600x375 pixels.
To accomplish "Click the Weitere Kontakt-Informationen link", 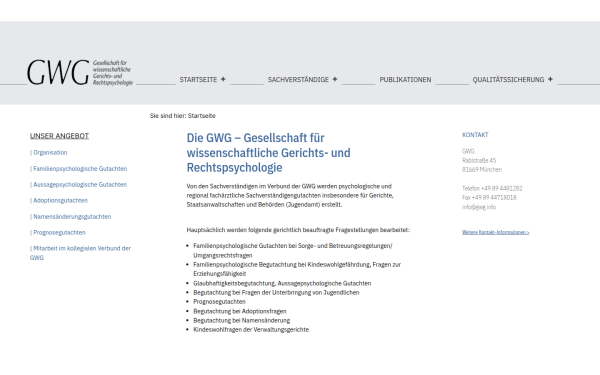I will (496, 232).
